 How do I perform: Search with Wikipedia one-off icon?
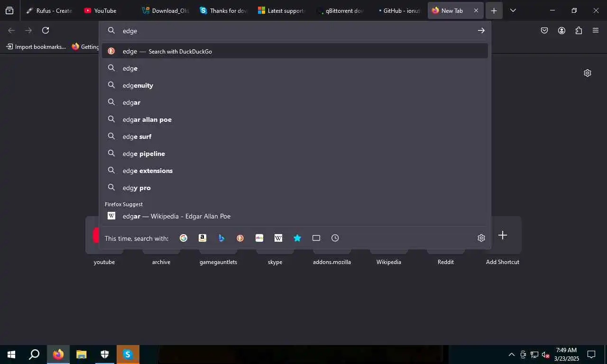coord(278,238)
